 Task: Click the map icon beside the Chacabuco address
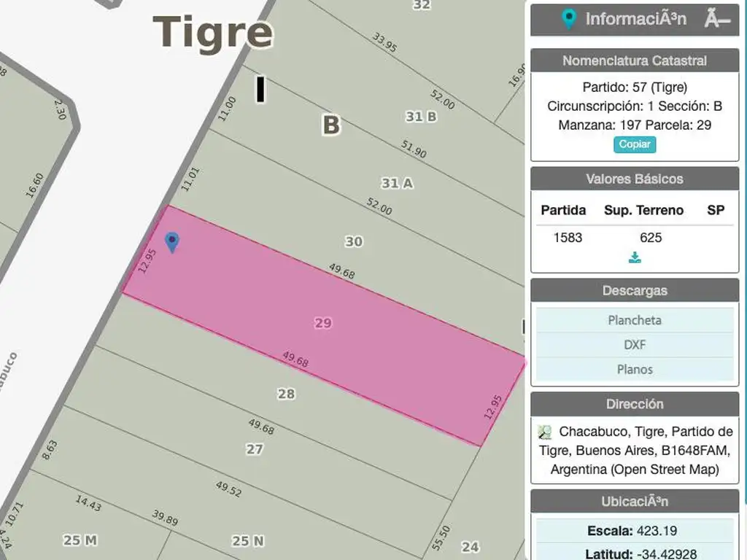(544, 432)
